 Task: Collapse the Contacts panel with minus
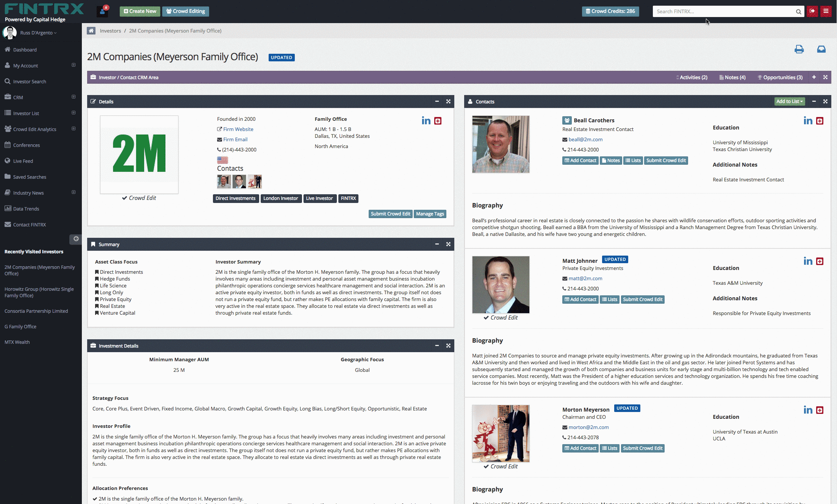coord(814,101)
